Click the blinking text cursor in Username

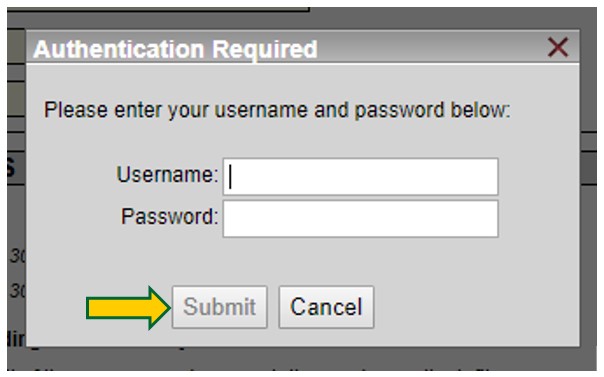[x=230, y=177]
